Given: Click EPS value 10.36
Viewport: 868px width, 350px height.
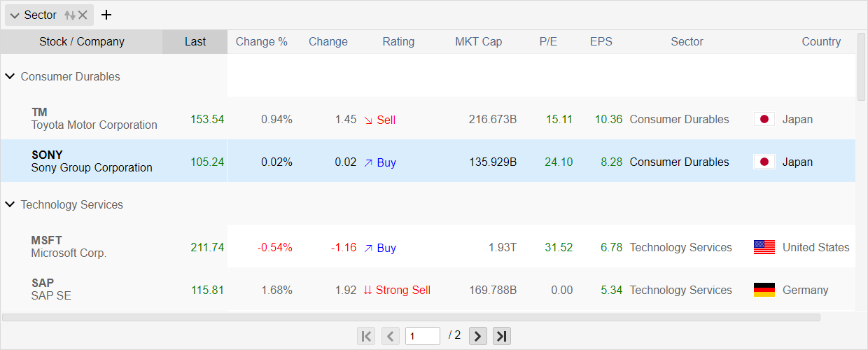Looking at the screenshot, I should pyautogui.click(x=608, y=119).
